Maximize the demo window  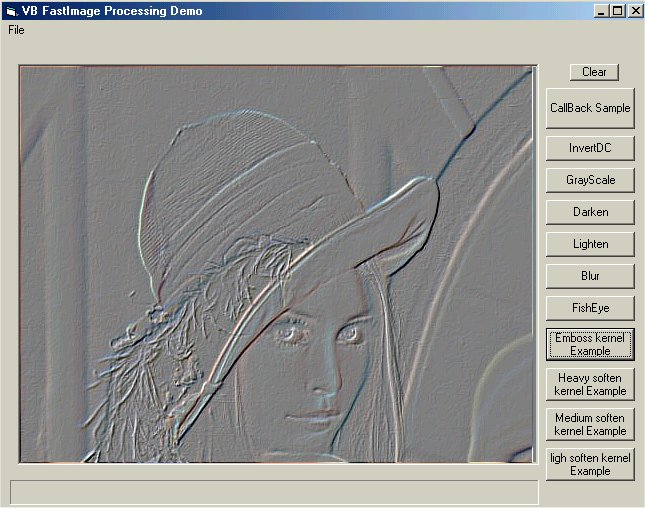[x=616, y=11]
